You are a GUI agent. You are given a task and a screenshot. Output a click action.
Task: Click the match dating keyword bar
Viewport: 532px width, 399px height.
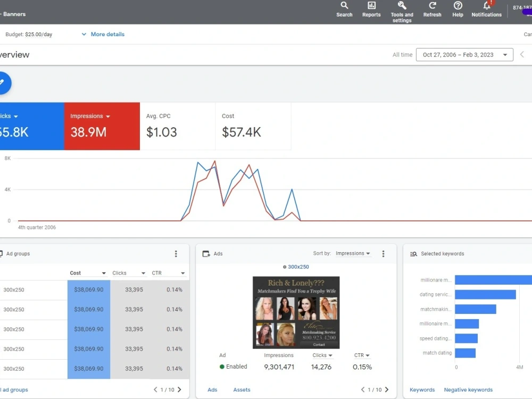click(465, 353)
